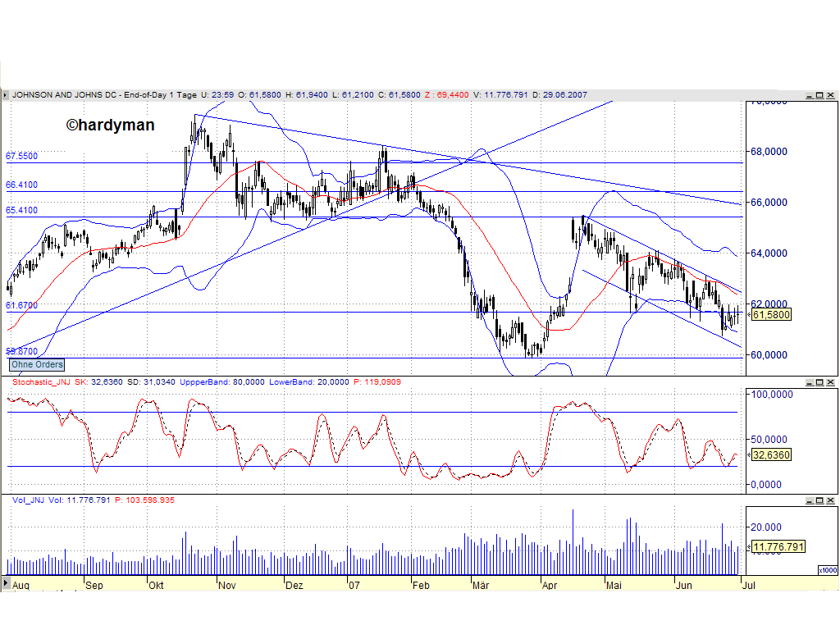The height and width of the screenshot is (630, 840).
Task: Click the Jul label on the time scrollbar
Action: 749,586
